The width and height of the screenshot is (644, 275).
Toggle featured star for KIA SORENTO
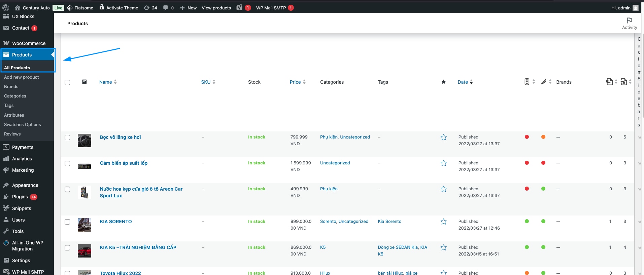pos(444,222)
